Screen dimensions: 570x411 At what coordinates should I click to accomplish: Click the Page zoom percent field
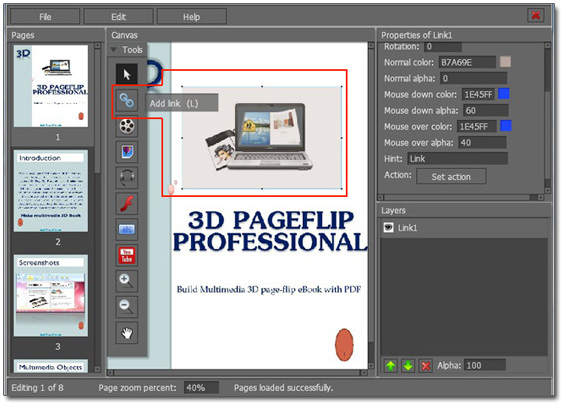click(201, 387)
